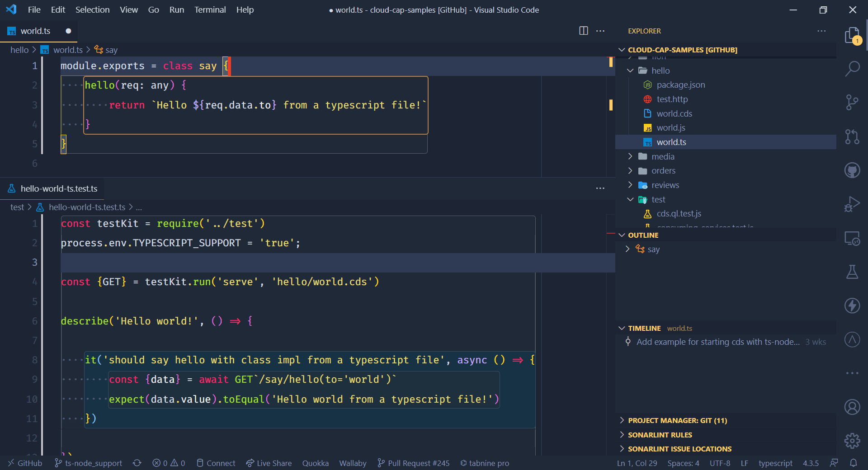Screen dimensions: 868x470
Task: Select the world.ts editor tab
Action: point(36,31)
